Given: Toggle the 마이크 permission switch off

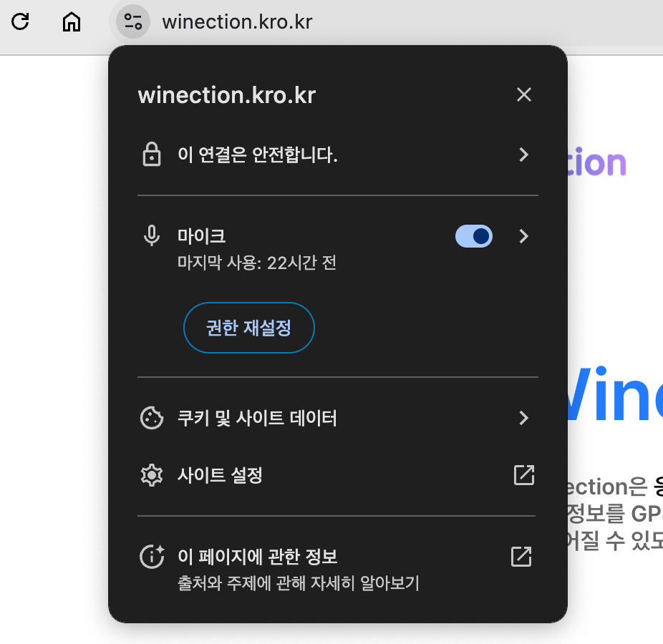Looking at the screenshot, I should tap(473, 236).
